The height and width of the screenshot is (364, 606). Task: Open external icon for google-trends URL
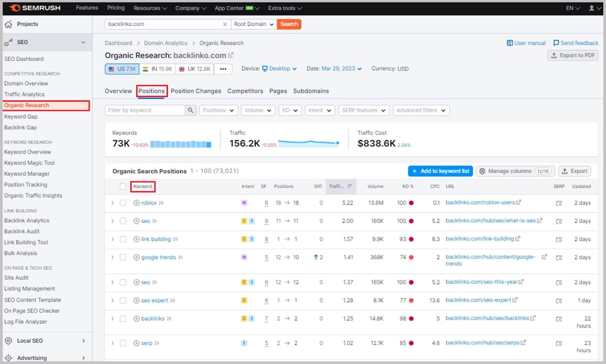[x=544, y=257]
